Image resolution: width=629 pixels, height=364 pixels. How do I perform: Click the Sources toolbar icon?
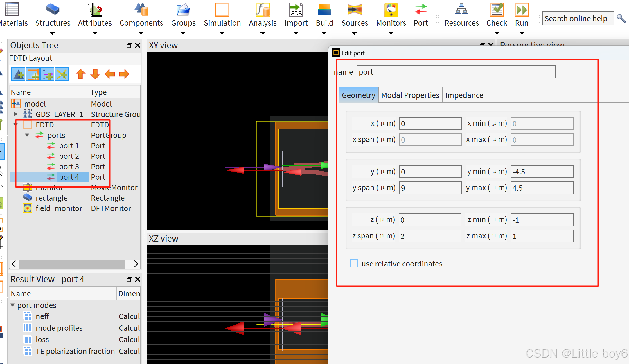354,10
